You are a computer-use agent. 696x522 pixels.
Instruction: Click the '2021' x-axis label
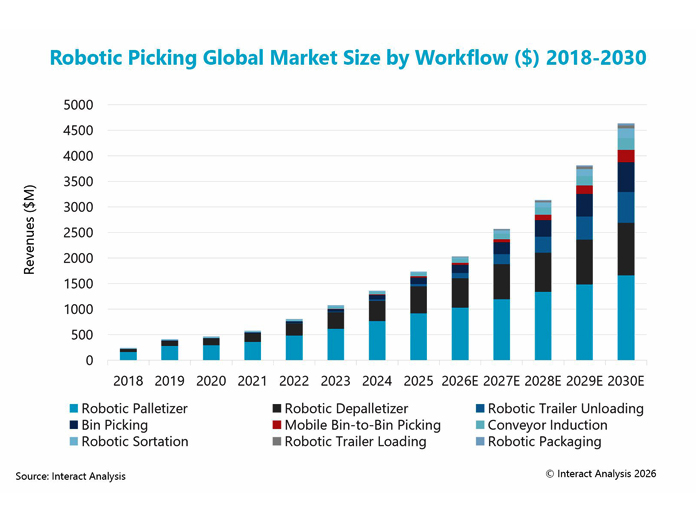point(253,381)
